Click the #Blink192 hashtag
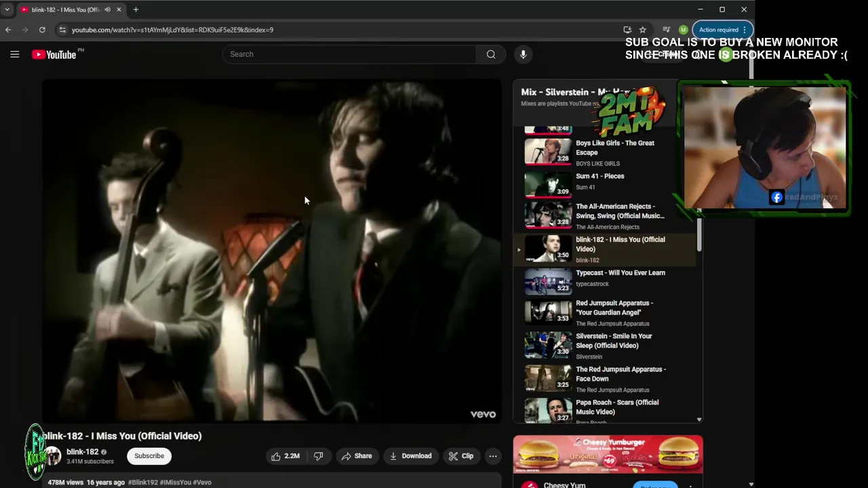 coord(142,483)
